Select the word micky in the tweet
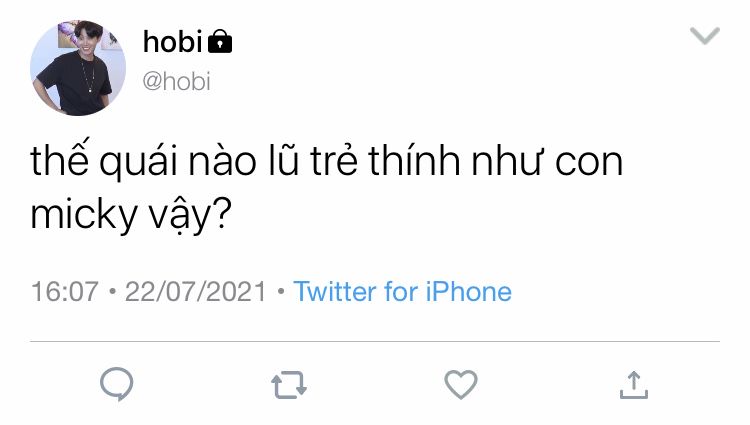 tap(84, 214)
